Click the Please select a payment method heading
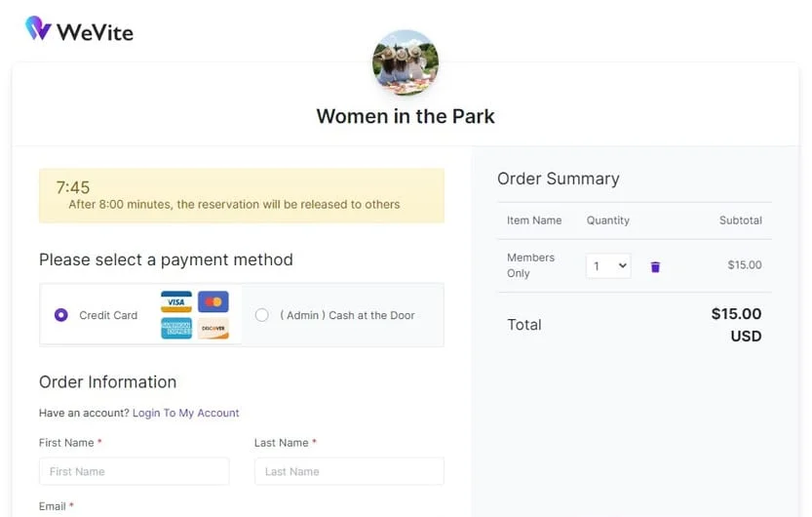The width and height of the screenshot is (812, 517). coord(167,259)
